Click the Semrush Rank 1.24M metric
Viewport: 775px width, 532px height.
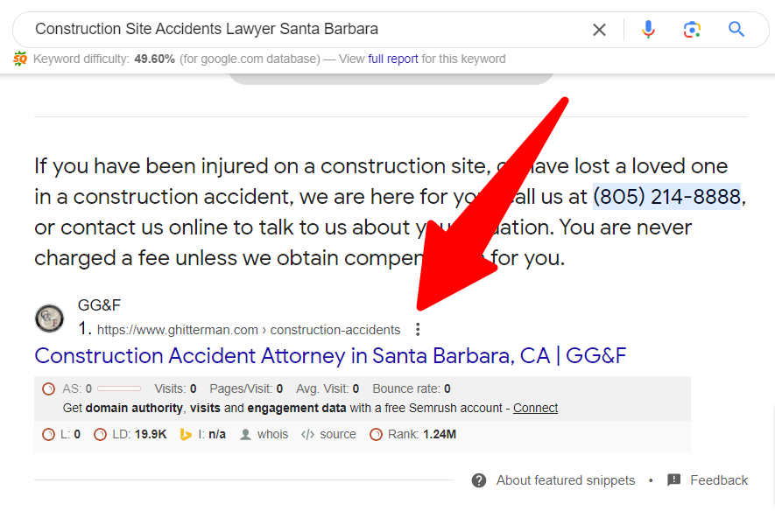(413, 434)
